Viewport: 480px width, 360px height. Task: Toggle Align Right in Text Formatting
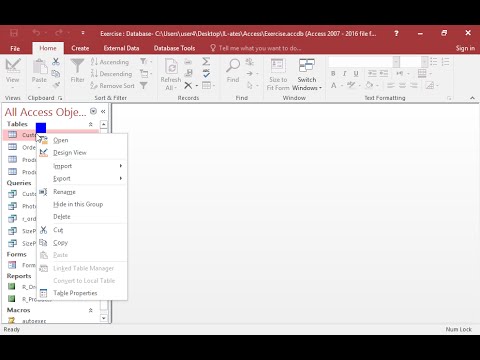[x=414, y=86]
